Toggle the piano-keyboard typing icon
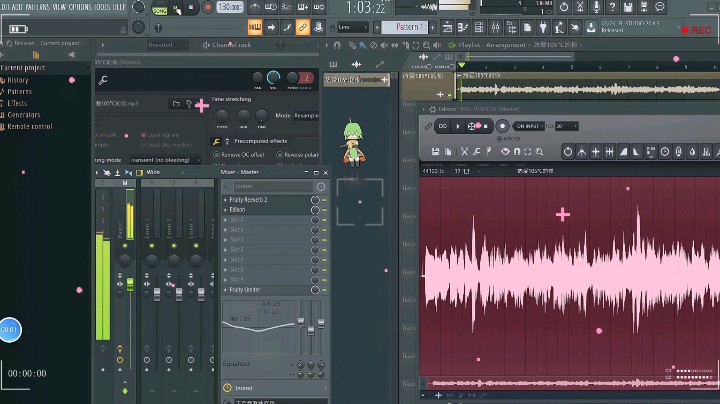 [254, 28]
